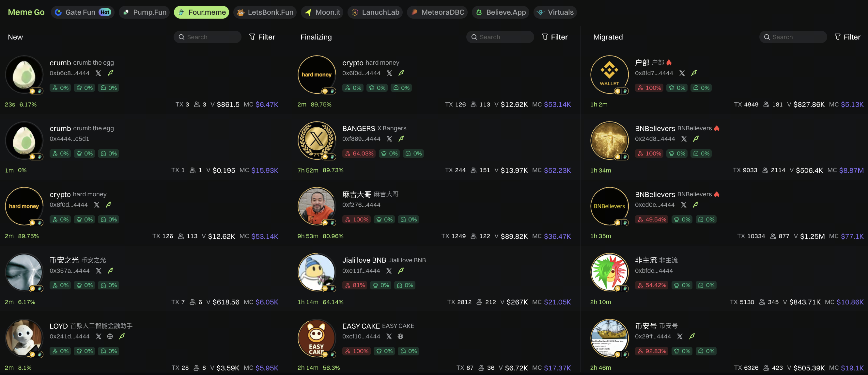
Task: Switch to Virtuals platform tab
Action: pyautogui.click(x=555, y=12)
